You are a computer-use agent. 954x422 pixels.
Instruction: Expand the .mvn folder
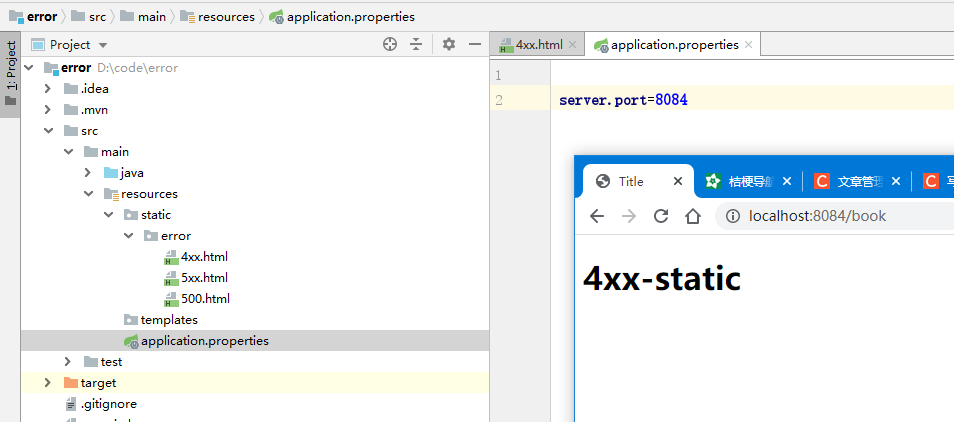coord(48,110)
